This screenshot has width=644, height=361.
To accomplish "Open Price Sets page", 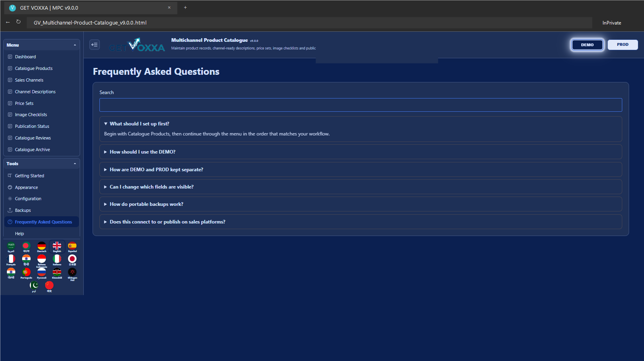I will tap(41, 103).
